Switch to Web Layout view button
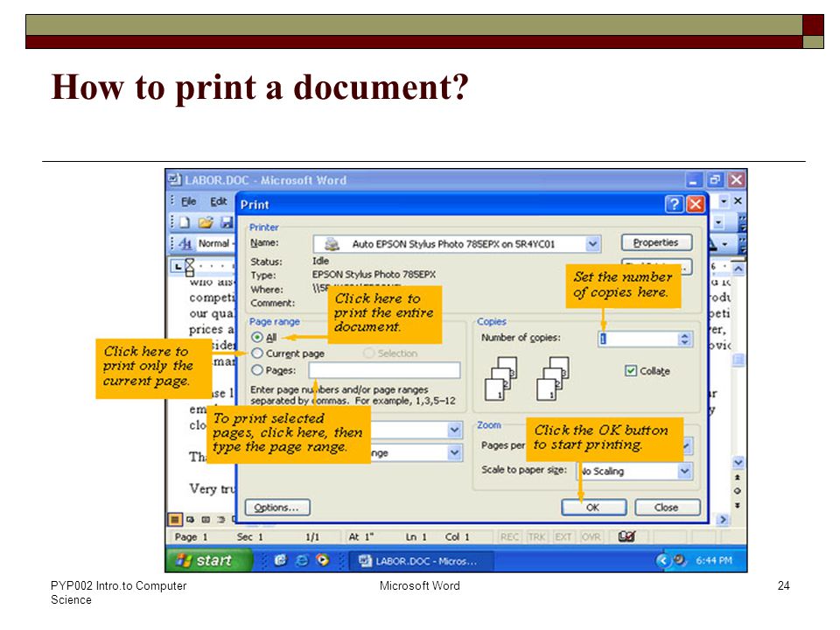 coord(190,519)
